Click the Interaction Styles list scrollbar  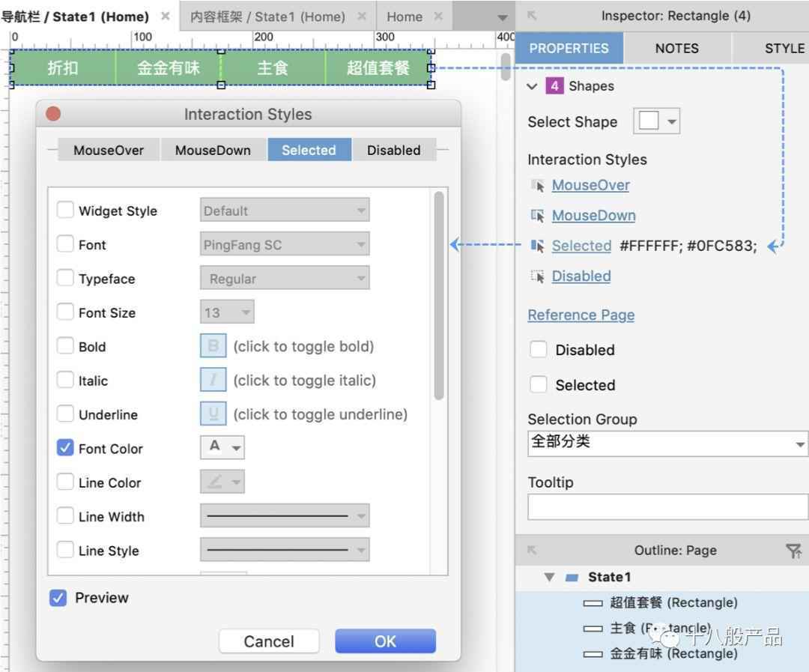439,296
